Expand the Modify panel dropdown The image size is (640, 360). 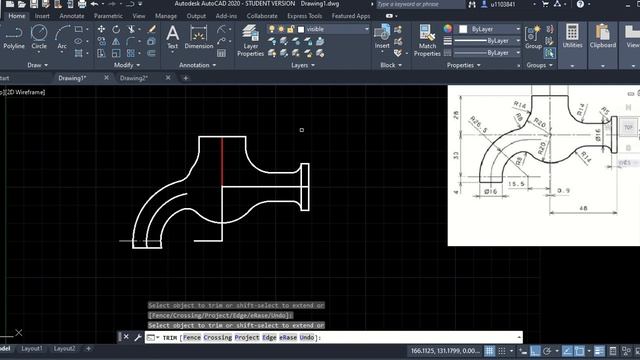point(127,65)
